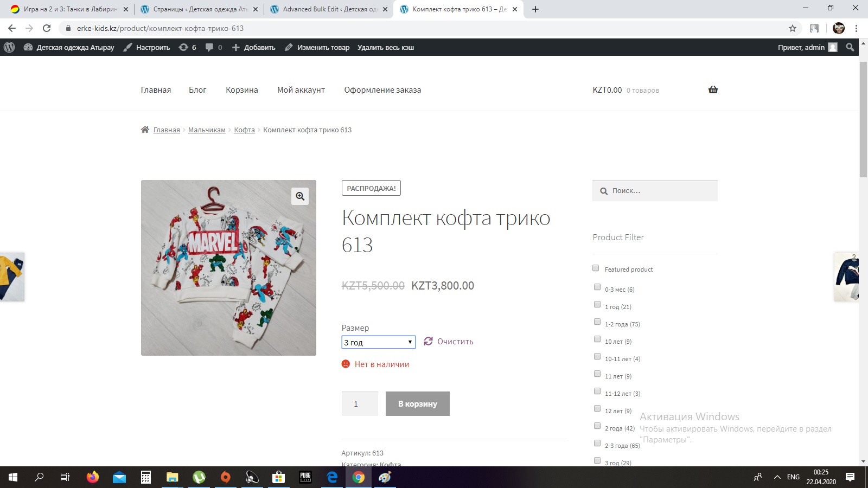Open the Корзина menu item
Viewport: 868px width, 488px height.
tap(242, 90)
